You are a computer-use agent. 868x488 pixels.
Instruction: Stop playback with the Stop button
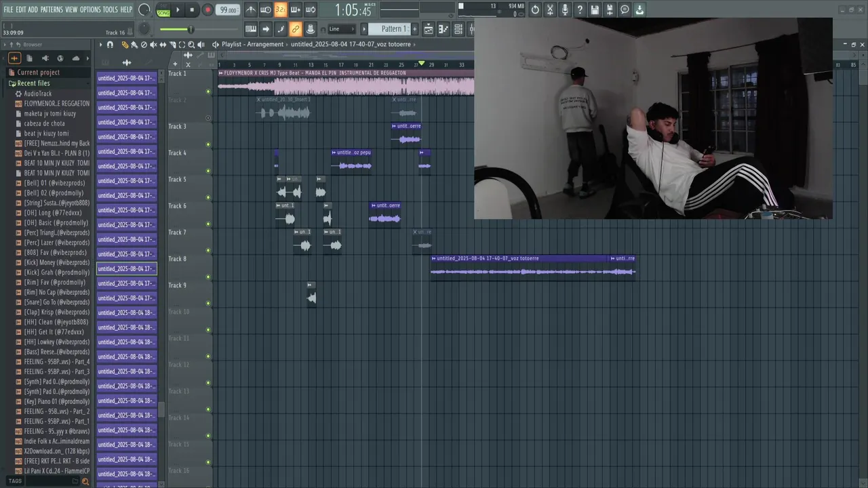[193, 9]
